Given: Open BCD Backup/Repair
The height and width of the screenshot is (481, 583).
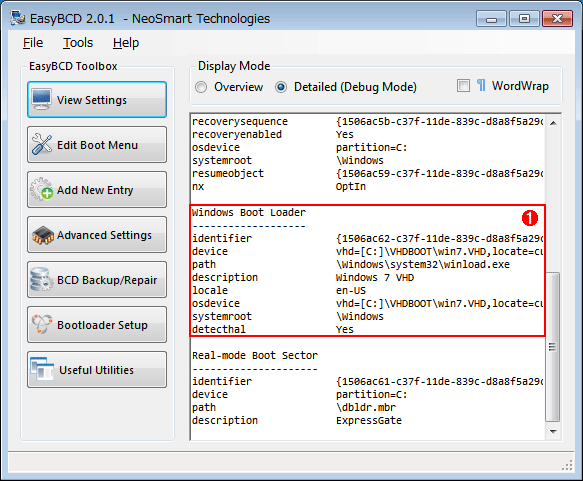Looking at the screenshot, I should pos(97,280).
